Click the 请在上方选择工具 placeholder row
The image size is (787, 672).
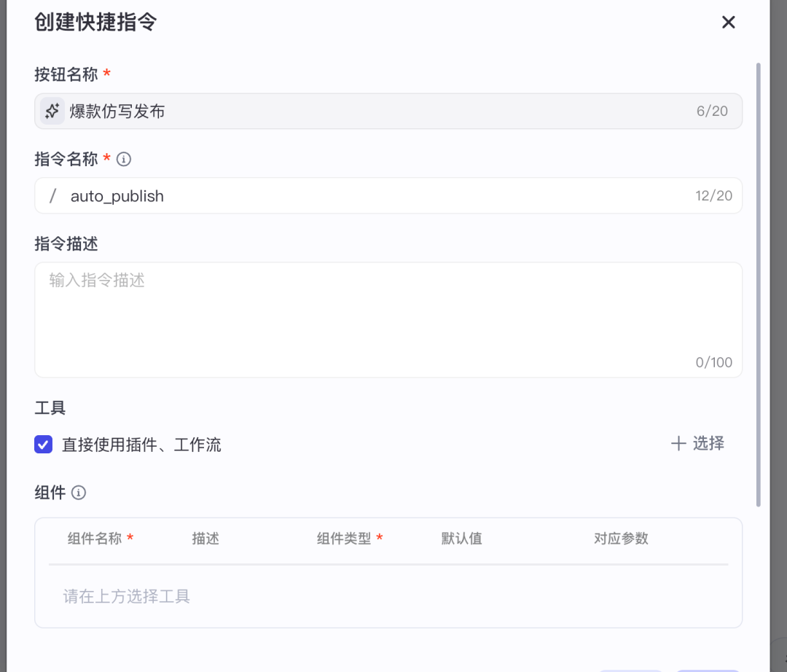pyautogui.click(x=127, y=597)
